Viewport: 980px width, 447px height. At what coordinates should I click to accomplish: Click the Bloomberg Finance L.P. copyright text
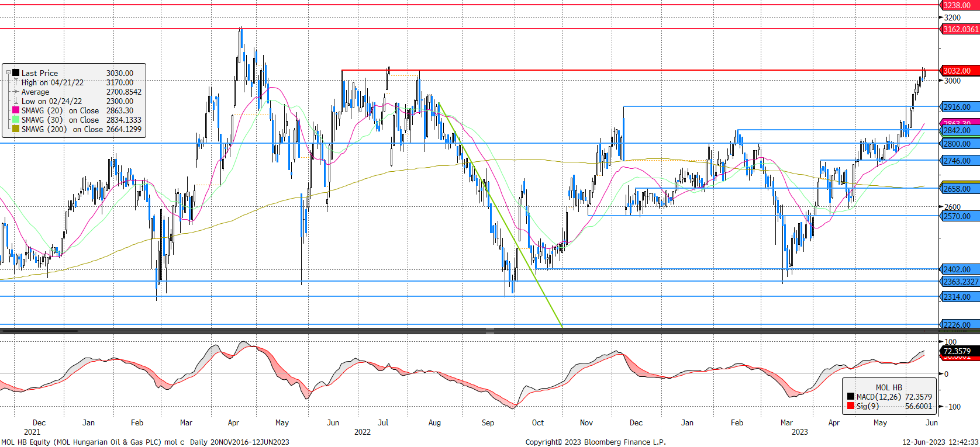point(595,442)
